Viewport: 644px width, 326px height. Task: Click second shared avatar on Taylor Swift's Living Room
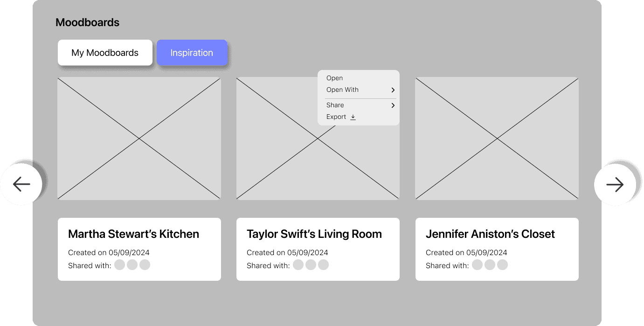pyautogui.click(x=311, y=265)
